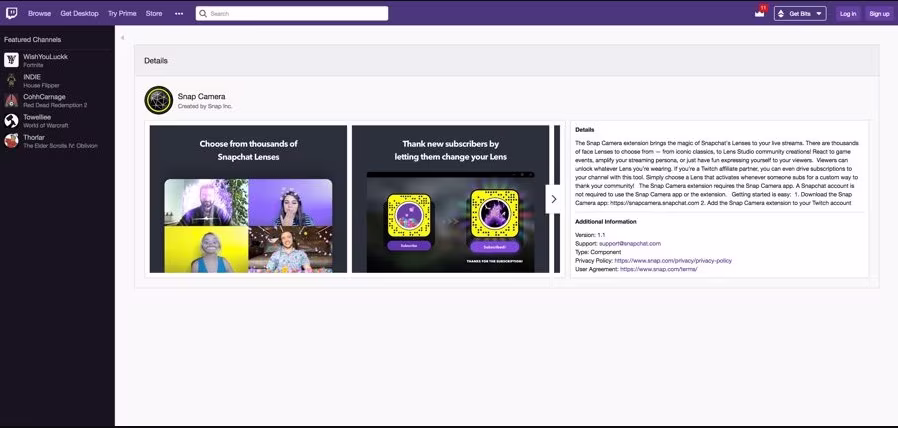Open the Get Bits dropdown
Screen dimensions: 898x428
[x=800, y=13]
